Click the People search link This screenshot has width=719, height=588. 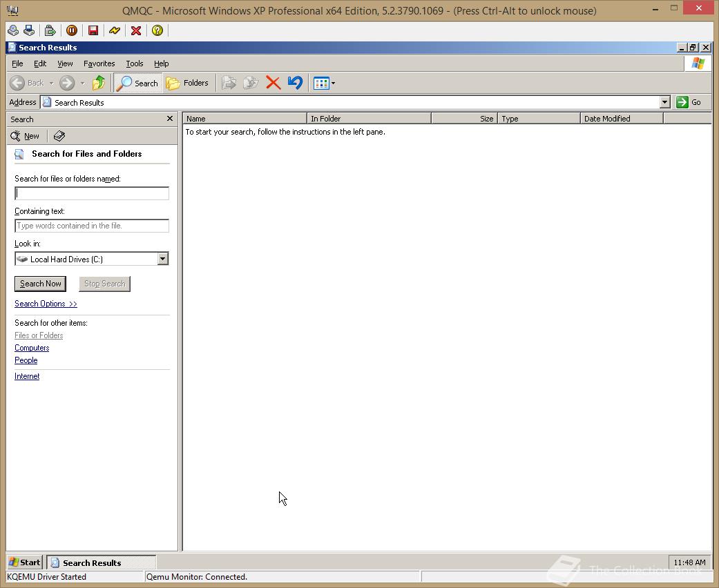tap(26, 360)
